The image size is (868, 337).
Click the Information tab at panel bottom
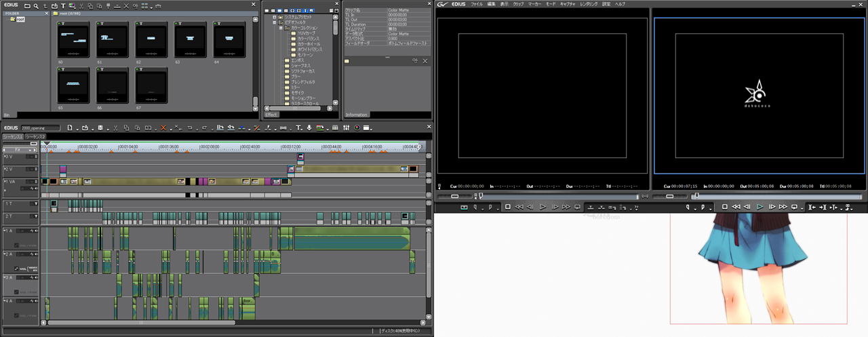356,115
